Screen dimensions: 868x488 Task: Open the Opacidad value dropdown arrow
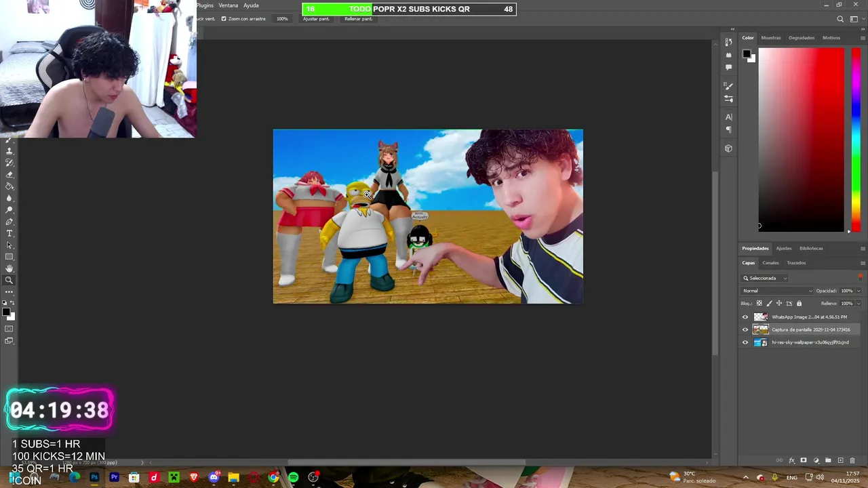coord(859,291)
